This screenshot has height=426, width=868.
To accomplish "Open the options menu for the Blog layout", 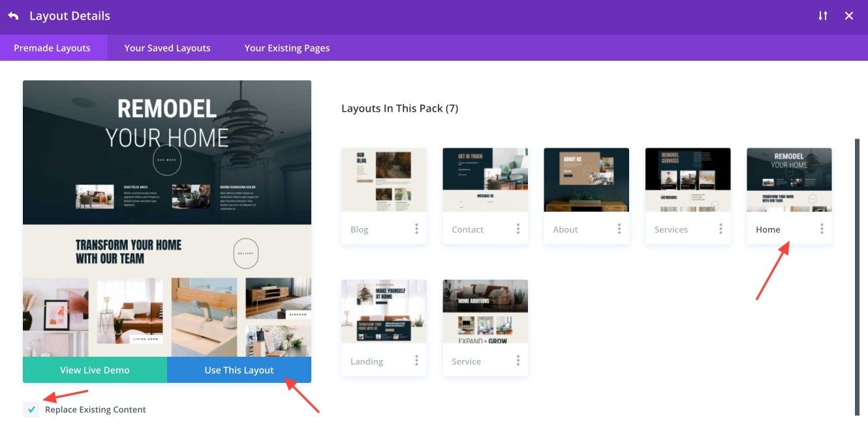I will click(x=416, y=229).
